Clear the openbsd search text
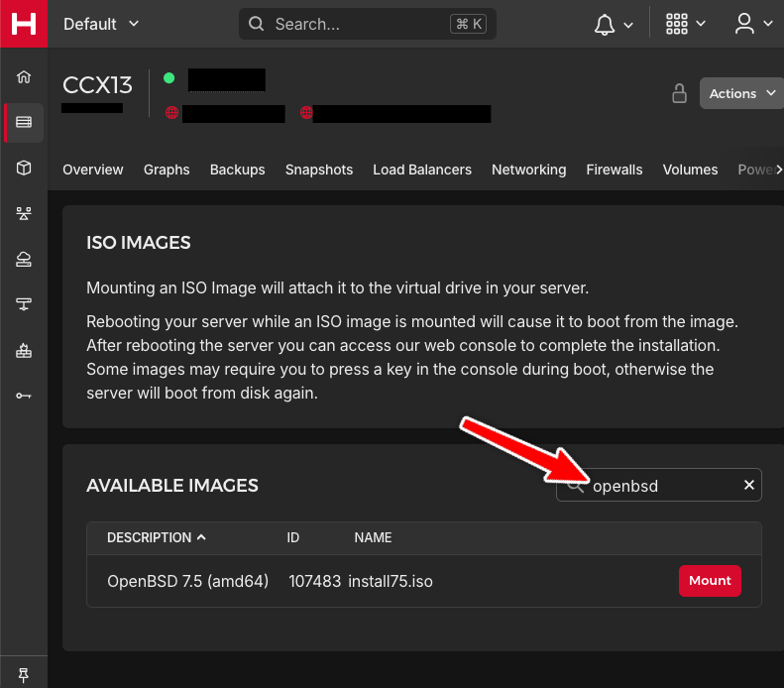Image resolution: width=784 pixels, height=688 pixels. pos(748,485)
